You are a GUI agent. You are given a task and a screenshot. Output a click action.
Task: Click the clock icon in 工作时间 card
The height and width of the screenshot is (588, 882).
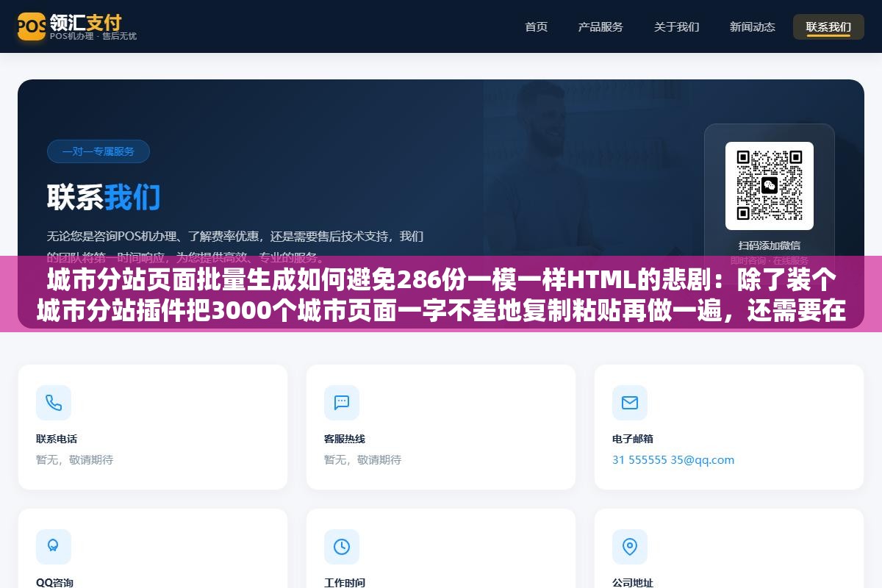(342, 547)
